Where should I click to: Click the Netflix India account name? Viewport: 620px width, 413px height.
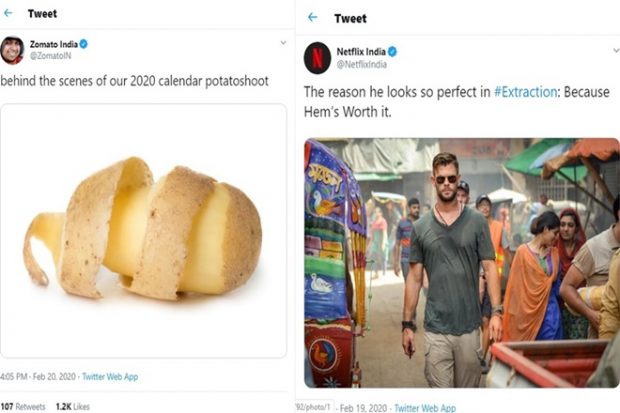(x=362, y=51)
